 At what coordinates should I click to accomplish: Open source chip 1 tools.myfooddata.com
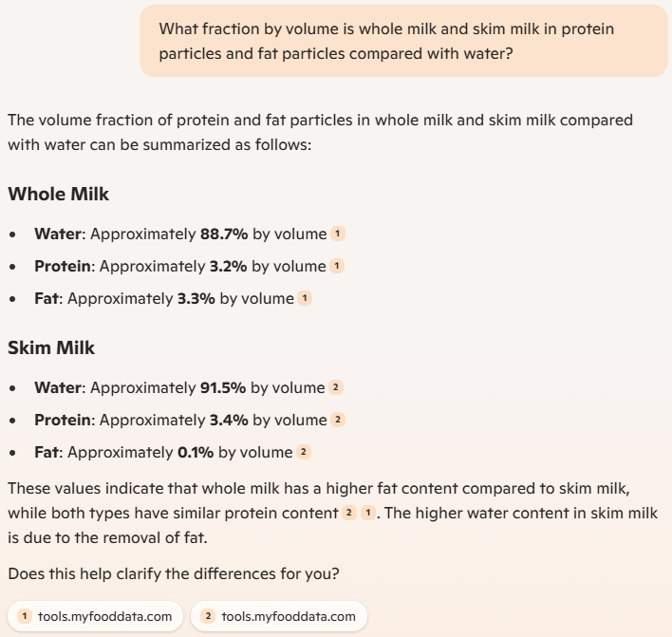[x=96, y=617]
